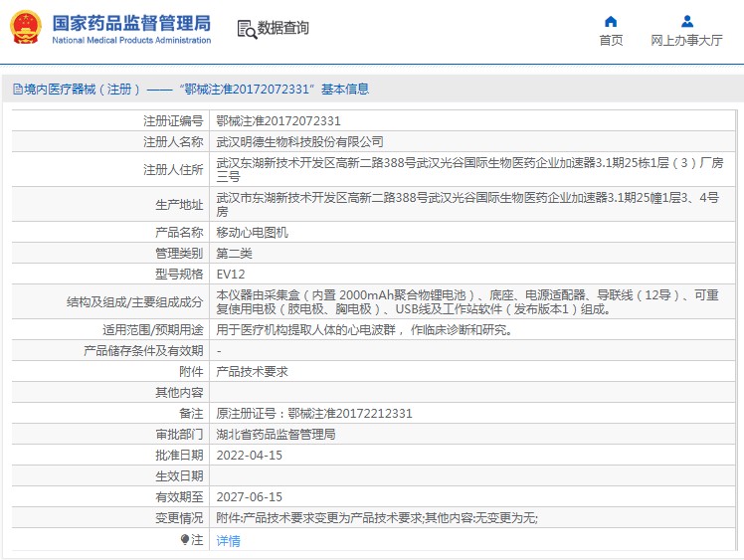Image resolution: width=744 pixels, height=560 pixels.
Task: Click the 注册人名称 row label
Action: [x=173, y=142]
